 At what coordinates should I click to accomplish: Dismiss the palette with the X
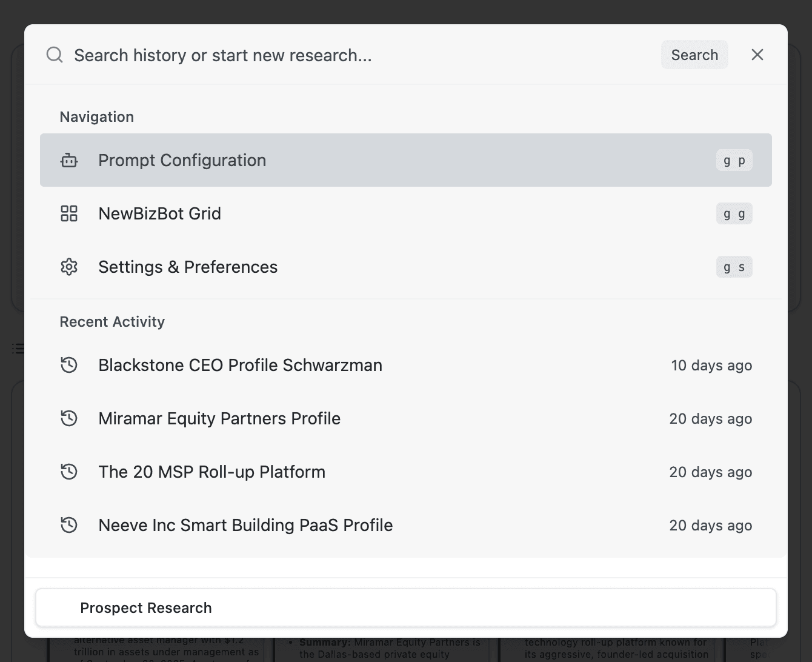click(757, 55)
